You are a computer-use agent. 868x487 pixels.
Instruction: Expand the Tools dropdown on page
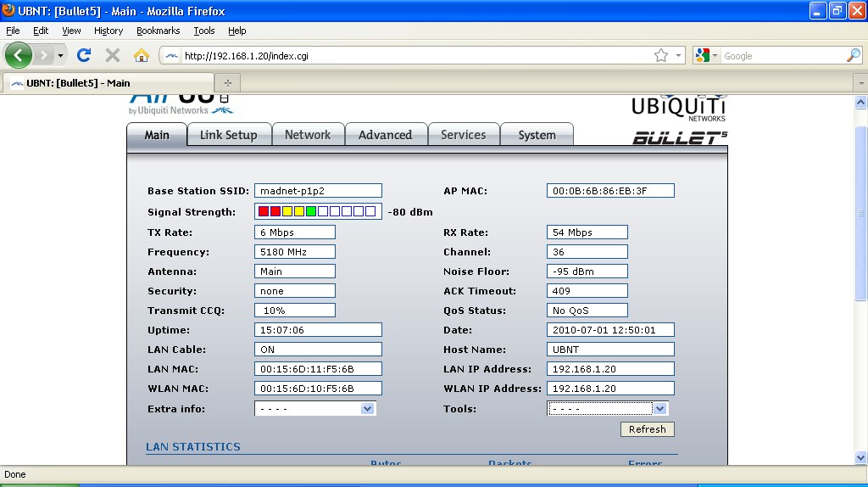[608, 409]
